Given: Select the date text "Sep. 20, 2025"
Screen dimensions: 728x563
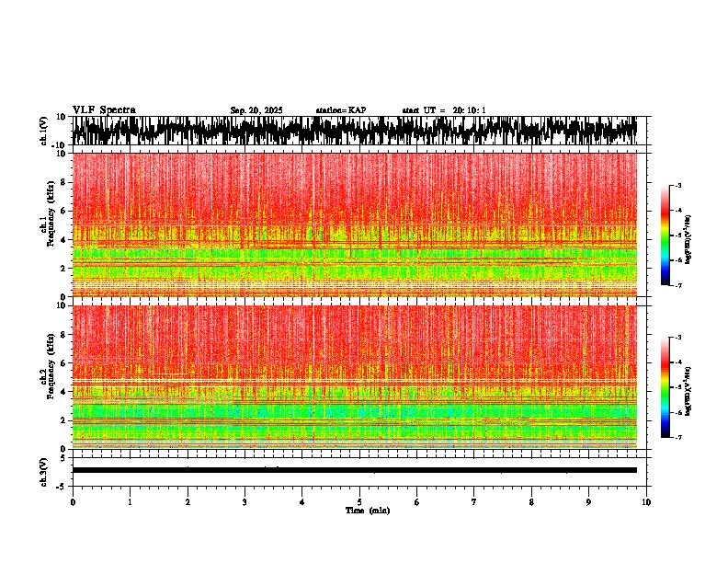Looking at the screenshot, I should pyautogui.click(x=256, y=110).
